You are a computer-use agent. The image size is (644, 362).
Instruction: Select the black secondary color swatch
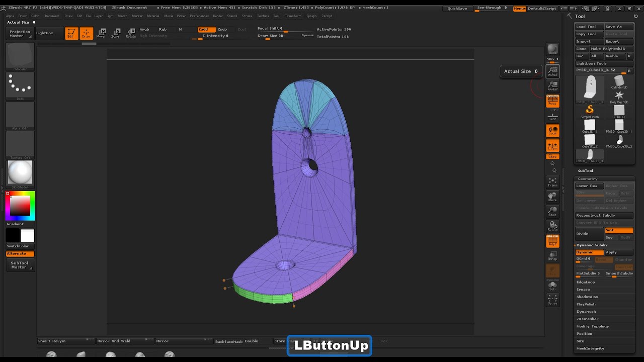[x=13, y=235]
